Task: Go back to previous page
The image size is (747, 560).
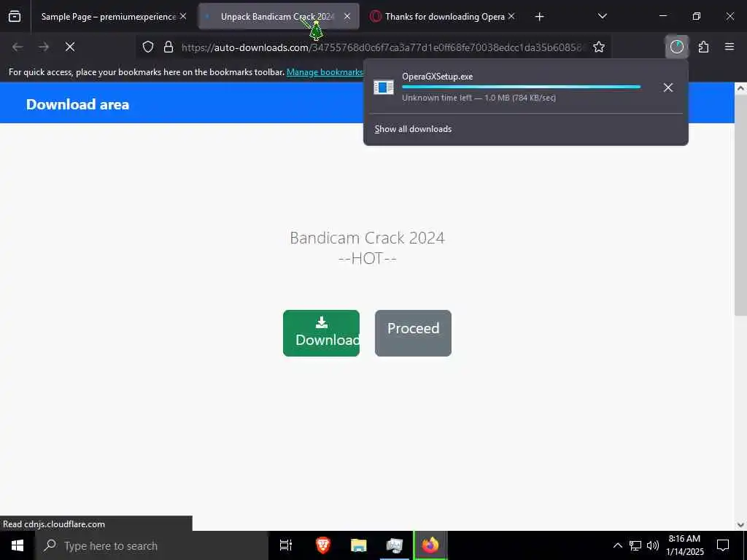Action: click(18, 47)
